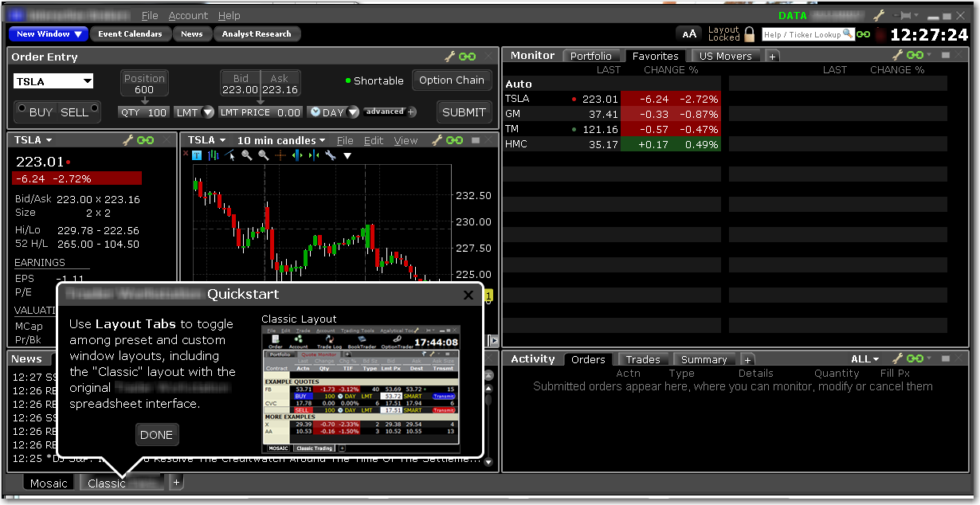Click DONE in Quickstart popup

point(156,435)
